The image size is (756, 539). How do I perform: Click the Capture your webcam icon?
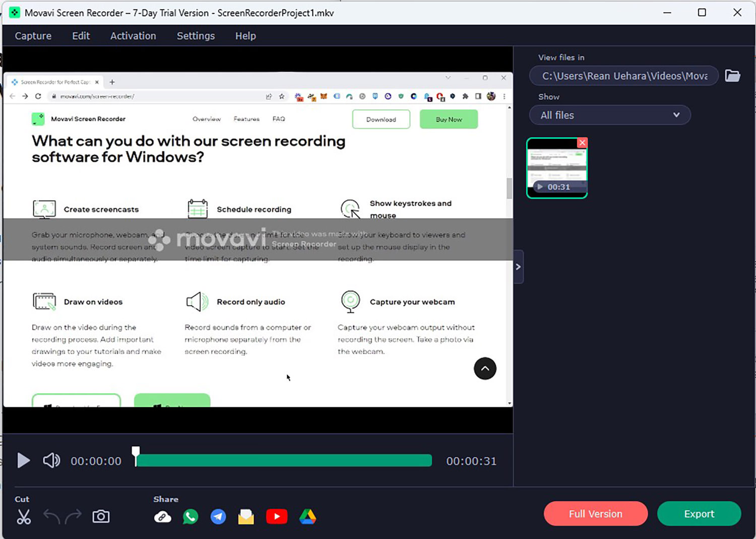[x=350, y=302]
